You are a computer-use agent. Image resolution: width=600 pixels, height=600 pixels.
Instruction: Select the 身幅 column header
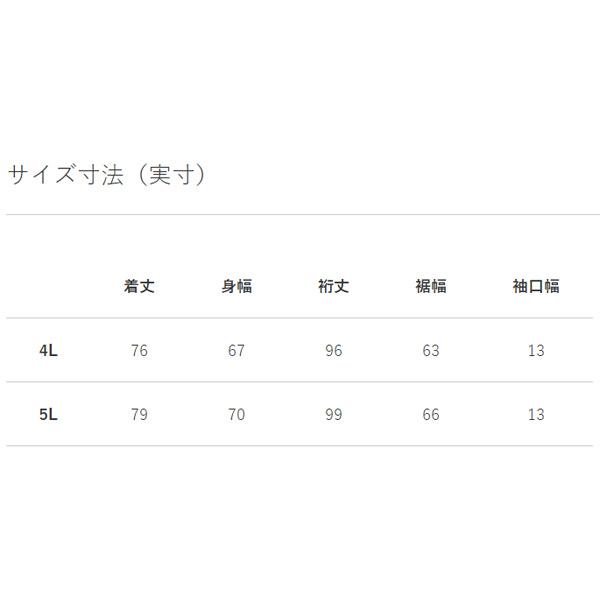(236, 286)
